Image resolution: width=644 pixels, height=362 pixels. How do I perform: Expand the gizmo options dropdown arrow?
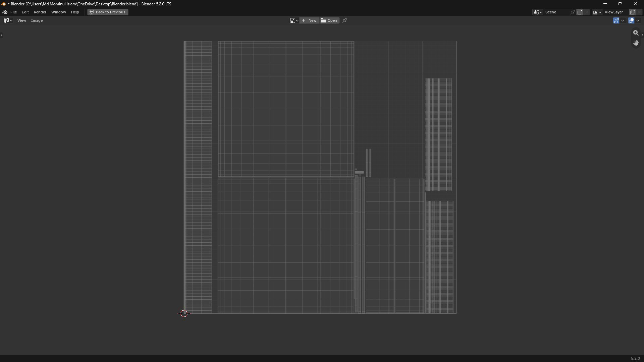click(x=623, y=20)
